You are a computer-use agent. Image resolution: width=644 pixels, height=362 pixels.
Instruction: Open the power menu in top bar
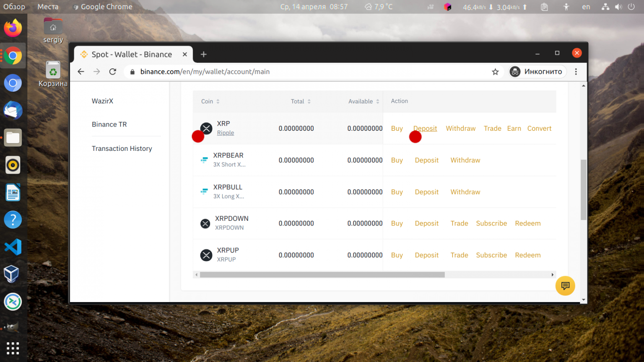(x=631, y=7)
